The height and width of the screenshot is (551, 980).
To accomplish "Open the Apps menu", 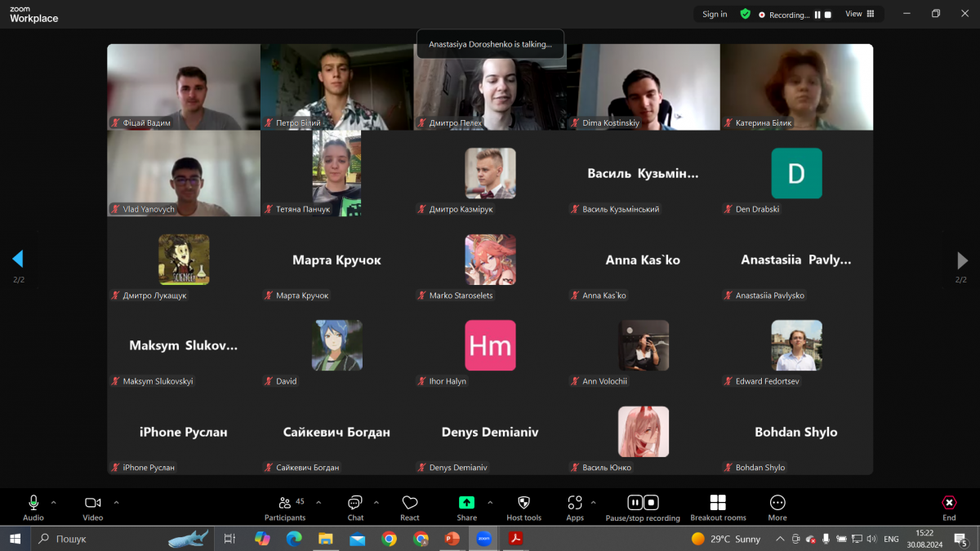I will 575,507.
